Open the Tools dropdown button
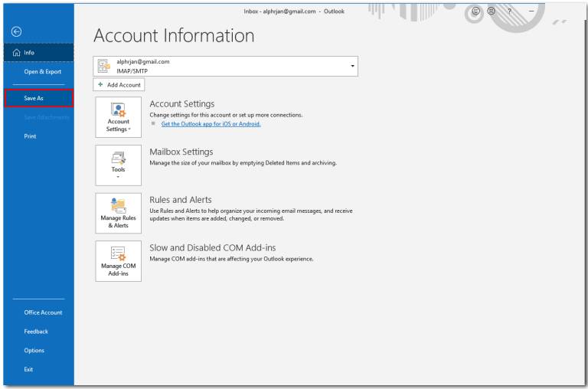Image resolution: width=588 pixels, height=389 pixels. 118,165
